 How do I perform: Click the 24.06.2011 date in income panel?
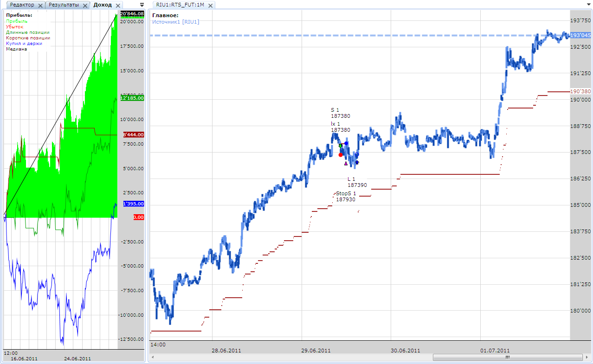tap(77, 358)
